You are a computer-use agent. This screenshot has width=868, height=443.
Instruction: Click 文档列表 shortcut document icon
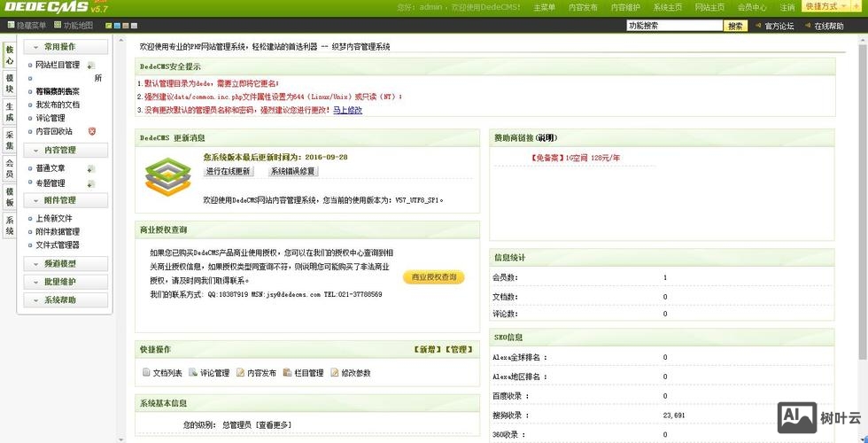pos(146,373)
